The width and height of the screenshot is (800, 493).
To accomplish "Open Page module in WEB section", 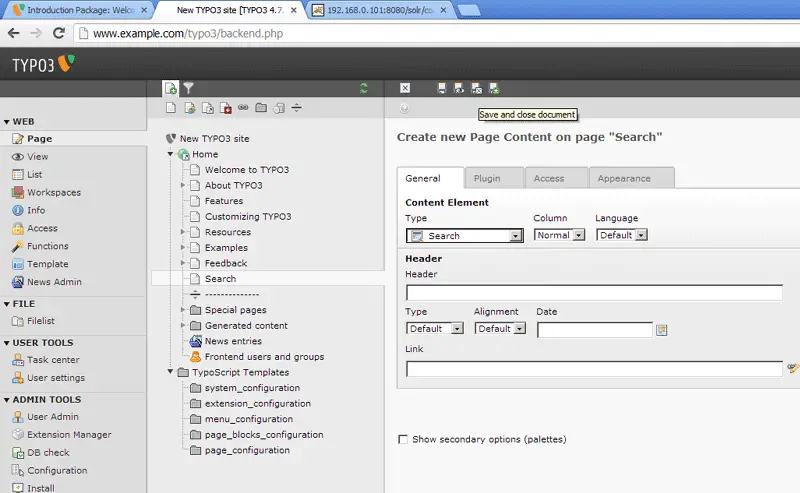I will tap(39, 139).
